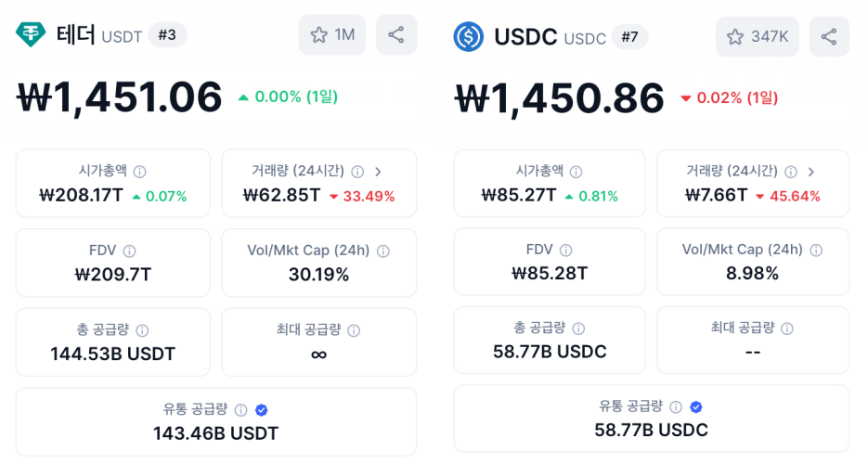
Task: Expand USDC 거래량 (24시간) chevron arrow
Action: 811,172
